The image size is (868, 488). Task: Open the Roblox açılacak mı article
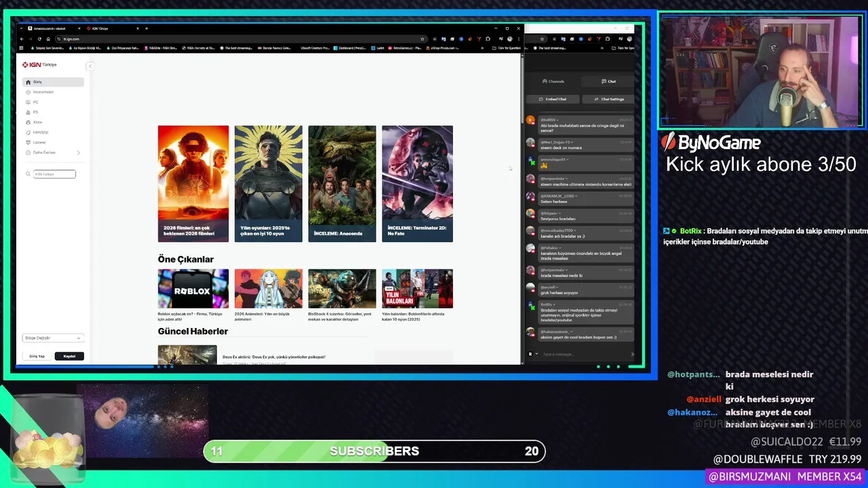(x=193, y=295)
